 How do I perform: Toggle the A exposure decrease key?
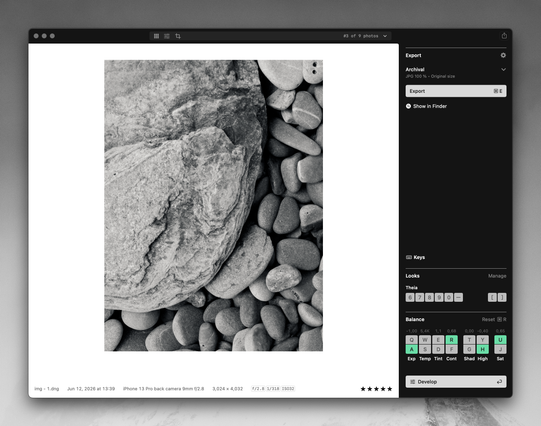412,349
